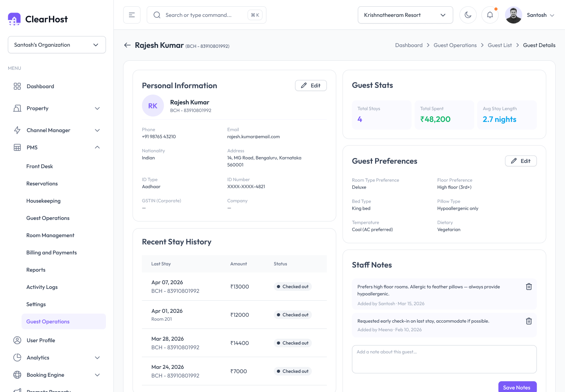The width and height of the screenshot is (565, 392).
Task: Expand the Booking Engine chevron
Action: click(97, 375)
